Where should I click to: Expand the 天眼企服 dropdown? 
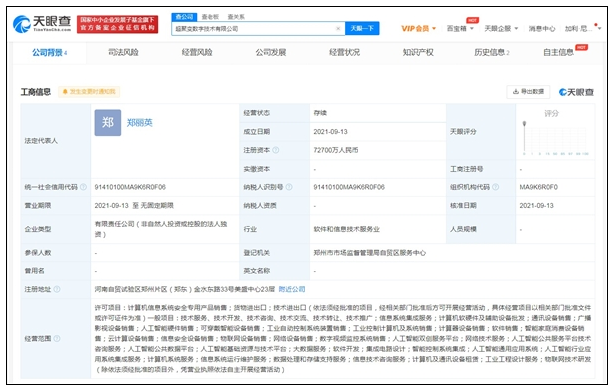point(501,29)
